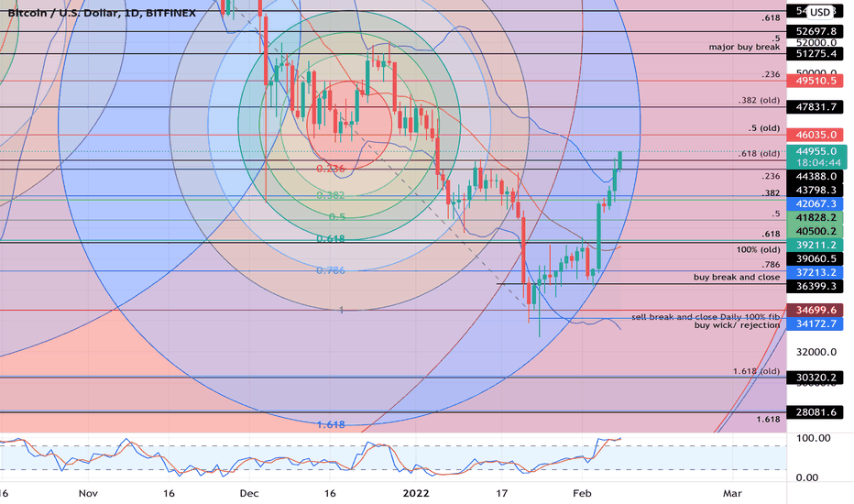Click the green 40500.2 price label
854x504 pixels.
[x=816, y=231]
